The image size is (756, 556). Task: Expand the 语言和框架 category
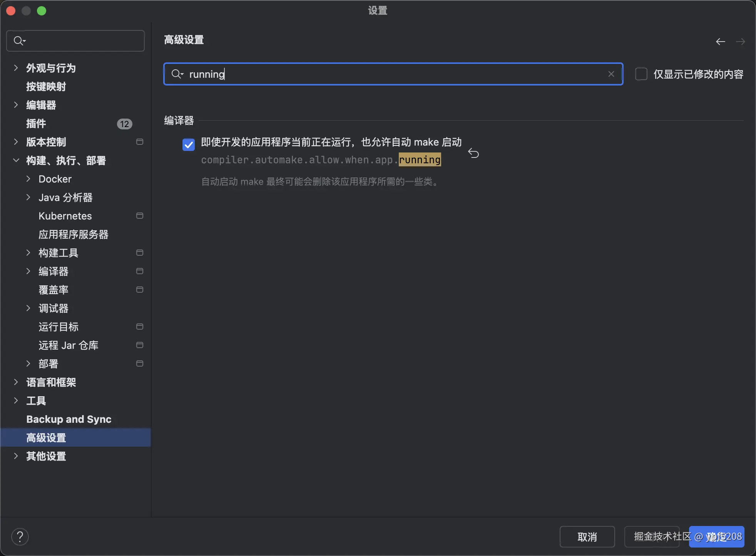(x=16, y=382)
